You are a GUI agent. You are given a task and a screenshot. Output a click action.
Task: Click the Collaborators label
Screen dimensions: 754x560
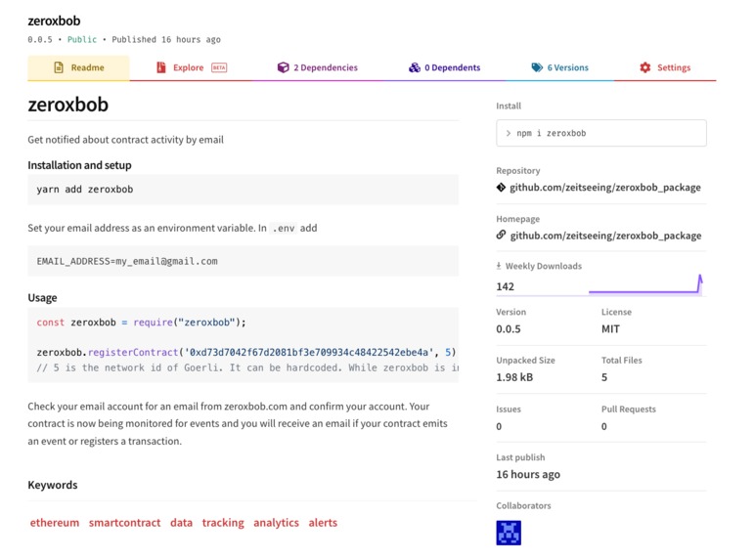click(x=523, y=505)
